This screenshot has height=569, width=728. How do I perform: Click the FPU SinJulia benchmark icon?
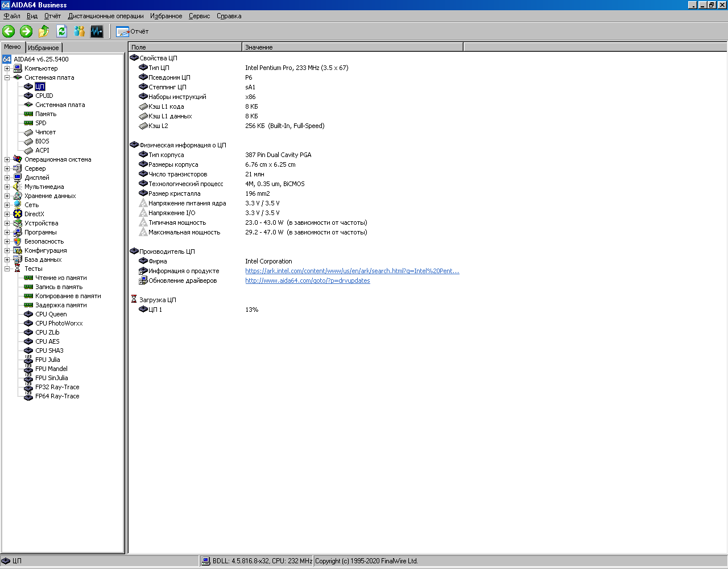28,378
